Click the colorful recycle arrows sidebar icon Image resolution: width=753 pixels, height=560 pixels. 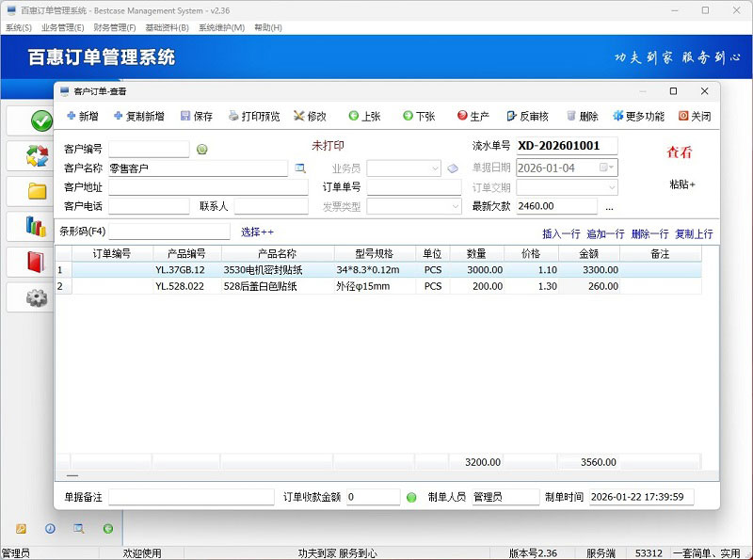(x=37, y=156)
